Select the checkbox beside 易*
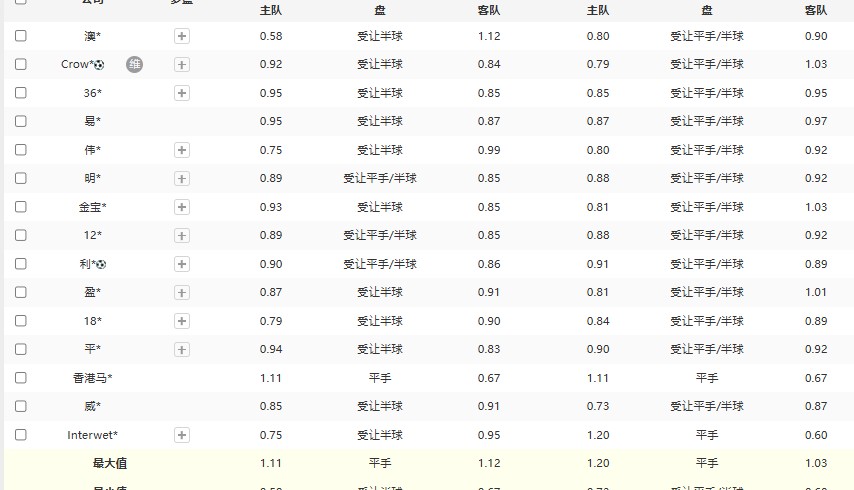 [21, 121]
